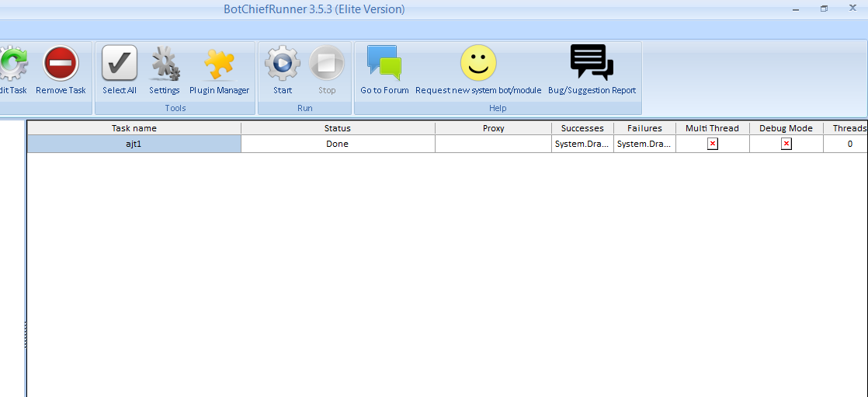868x397 pixels.
Task: Click the Edit Task icon
Action: 12,64
